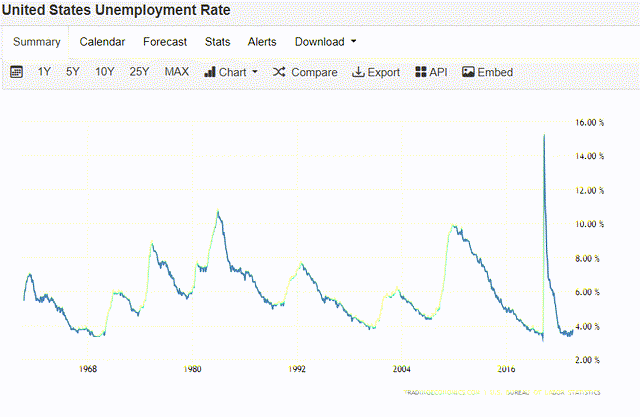Click the 1980 x-axis label

coord(192,369)
